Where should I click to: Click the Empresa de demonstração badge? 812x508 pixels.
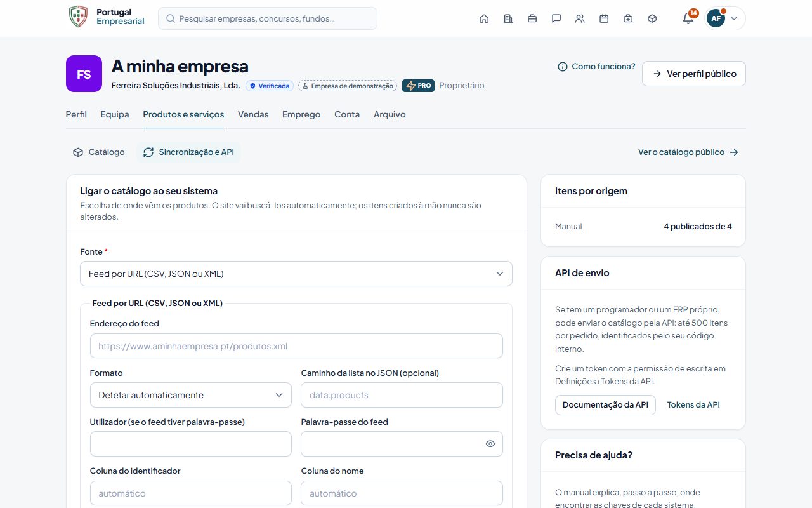point(348,86)
